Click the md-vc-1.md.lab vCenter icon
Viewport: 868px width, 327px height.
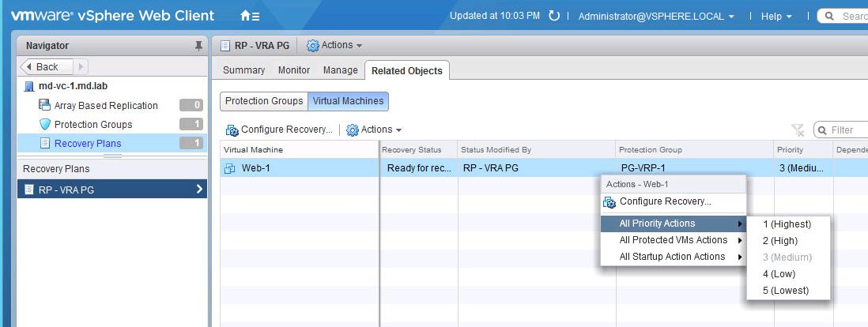[29, 86]
